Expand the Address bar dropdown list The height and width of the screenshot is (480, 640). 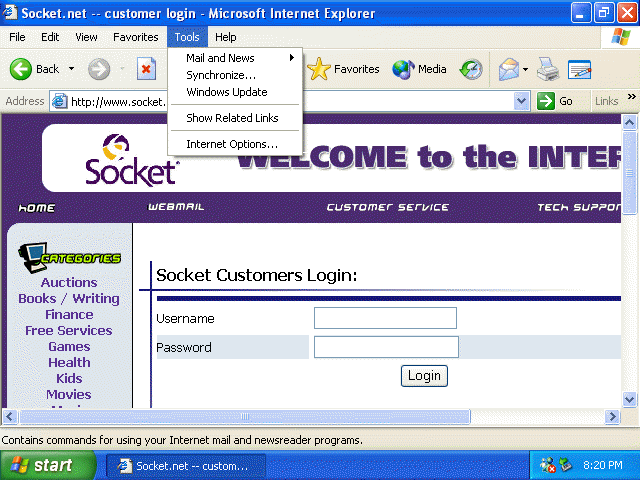(x=521, y=101)
